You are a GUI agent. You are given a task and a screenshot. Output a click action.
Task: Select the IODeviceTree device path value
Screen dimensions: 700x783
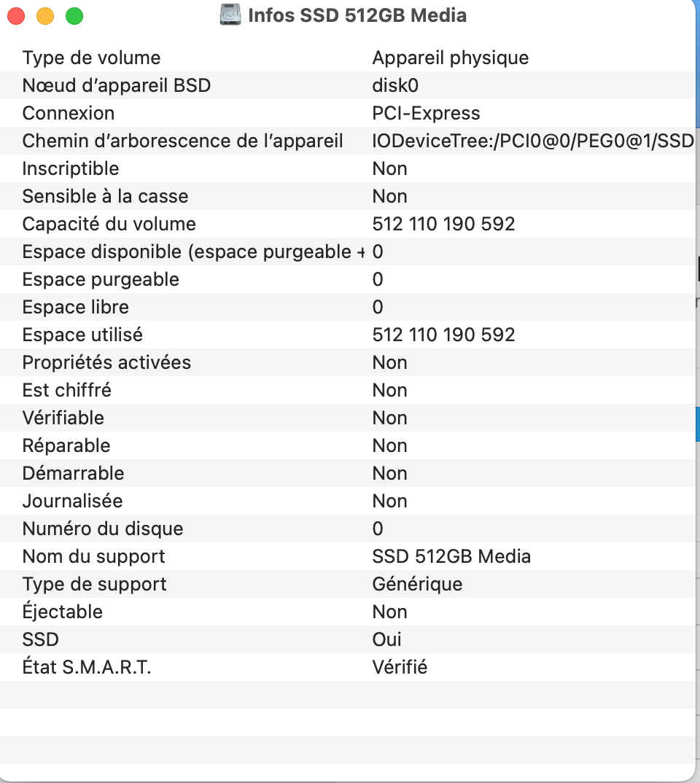[x=532, y=141]
